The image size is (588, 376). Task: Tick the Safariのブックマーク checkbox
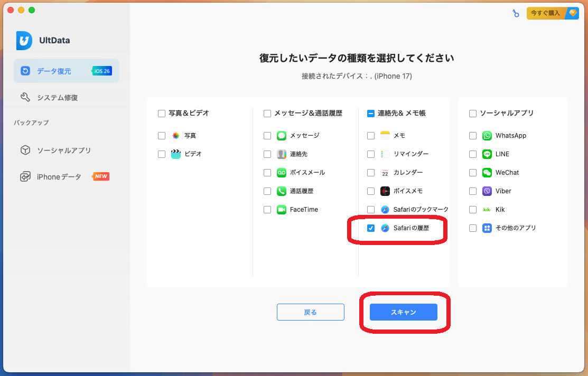(371, 210)
